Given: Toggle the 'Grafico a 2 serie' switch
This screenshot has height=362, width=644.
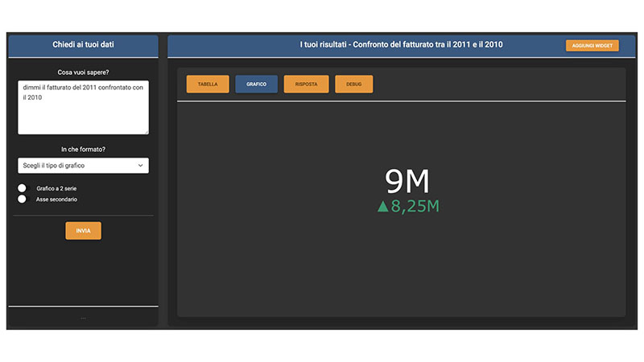Looking at the screenshot, I should pyautogui.click(x=23, y=188).
